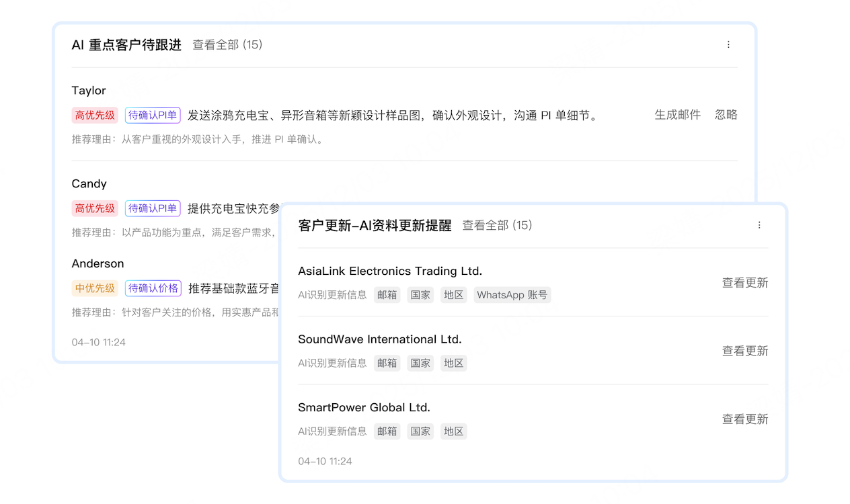Screen dimensions: 850x504
Task: Select Anderson's 中优先级 tag
Action: [x=95, y=289]
